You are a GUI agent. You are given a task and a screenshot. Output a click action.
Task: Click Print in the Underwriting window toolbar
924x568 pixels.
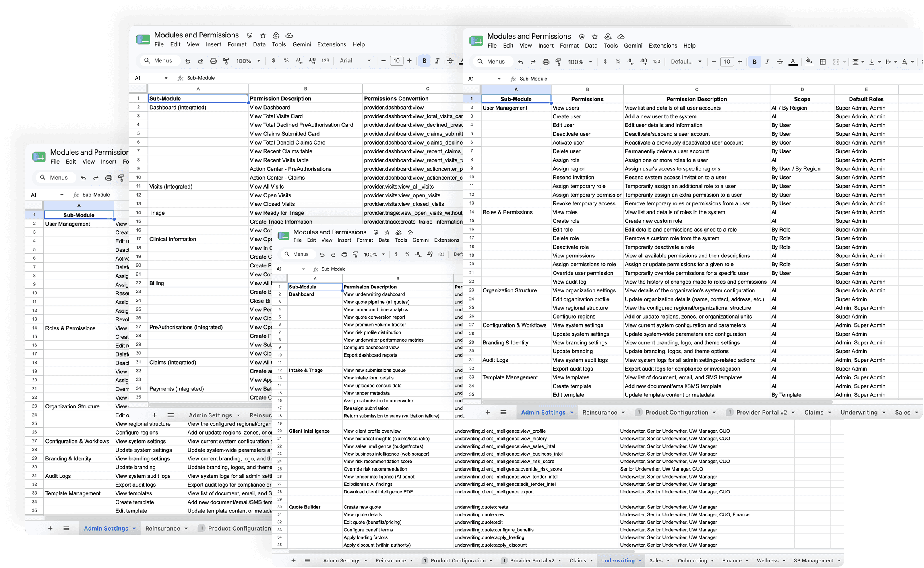click(344, 255)
